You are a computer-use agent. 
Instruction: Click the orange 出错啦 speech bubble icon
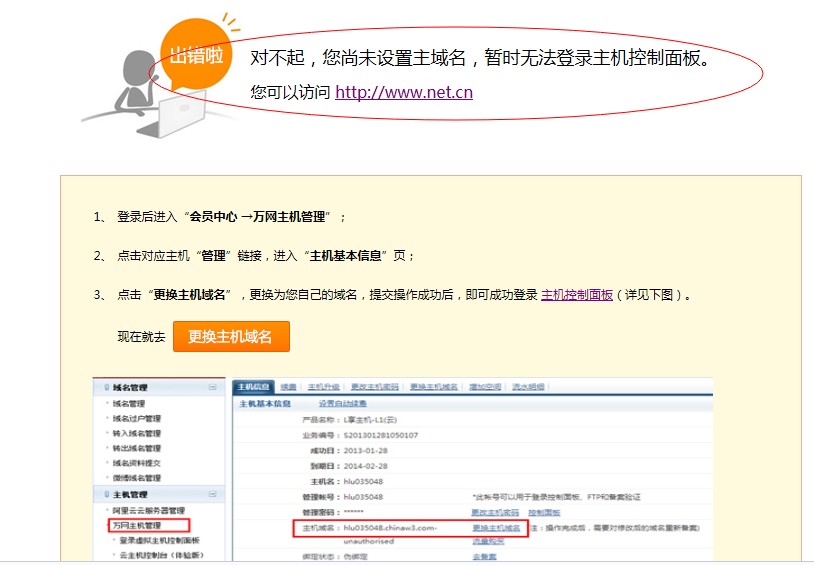[x=196, y=54]
